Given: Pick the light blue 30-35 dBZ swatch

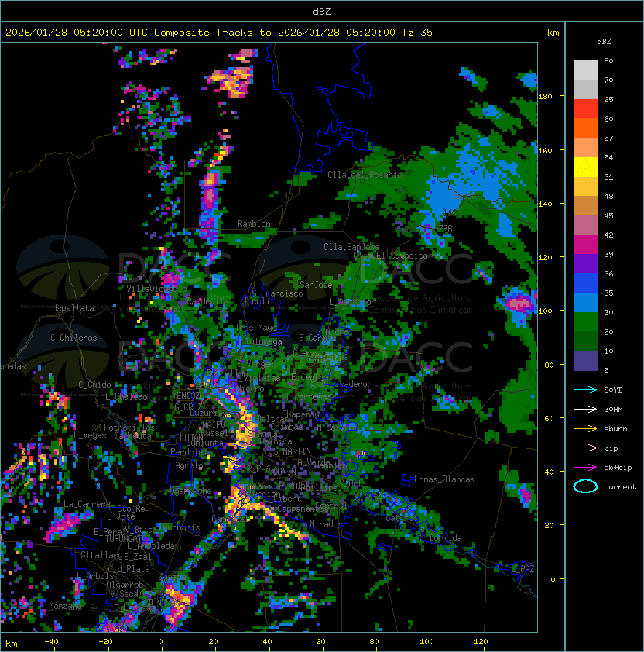Looking at the screenshot, I should pyautogui.click(x=585, y=303).
